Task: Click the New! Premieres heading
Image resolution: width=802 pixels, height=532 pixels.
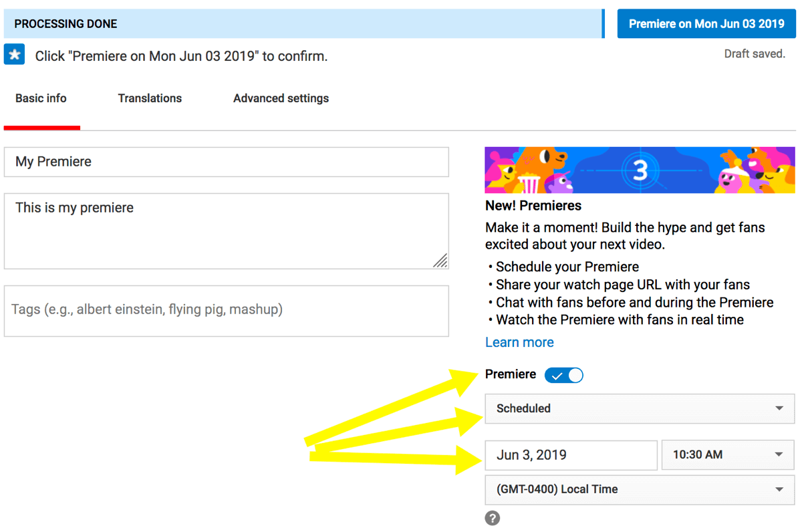Action: [x=533, y=206]
